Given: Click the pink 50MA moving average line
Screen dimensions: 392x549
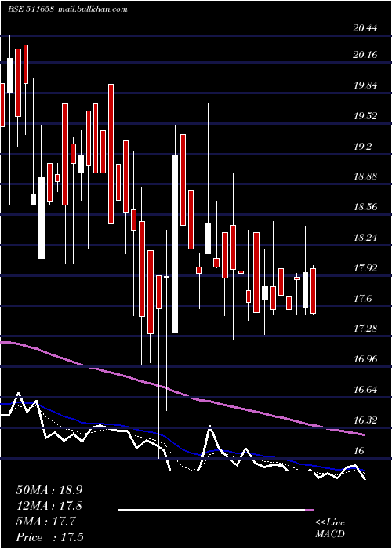Looking at the screenshot, I should coord(182,394).
